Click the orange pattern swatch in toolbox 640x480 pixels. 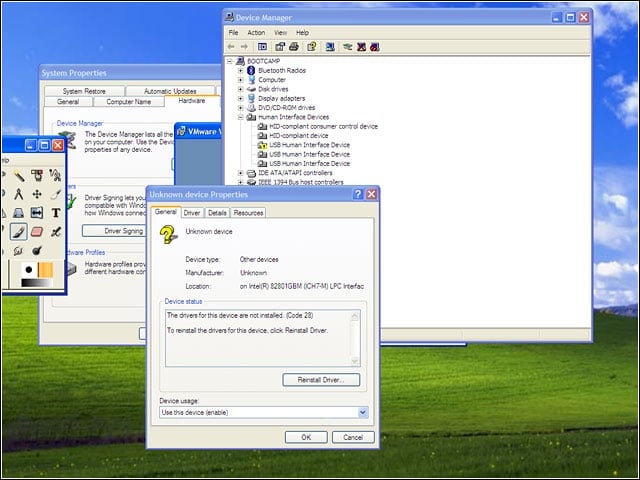click(x=46, y=270)
